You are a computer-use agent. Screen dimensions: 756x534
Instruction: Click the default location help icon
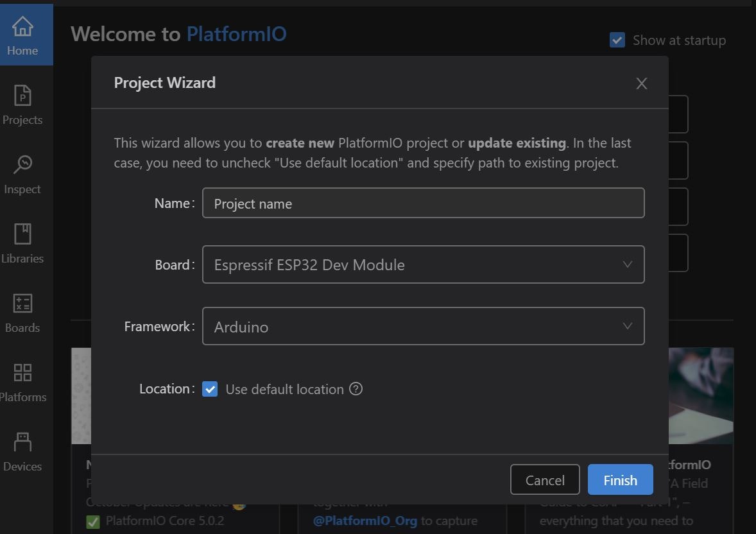tap(356, 389)
